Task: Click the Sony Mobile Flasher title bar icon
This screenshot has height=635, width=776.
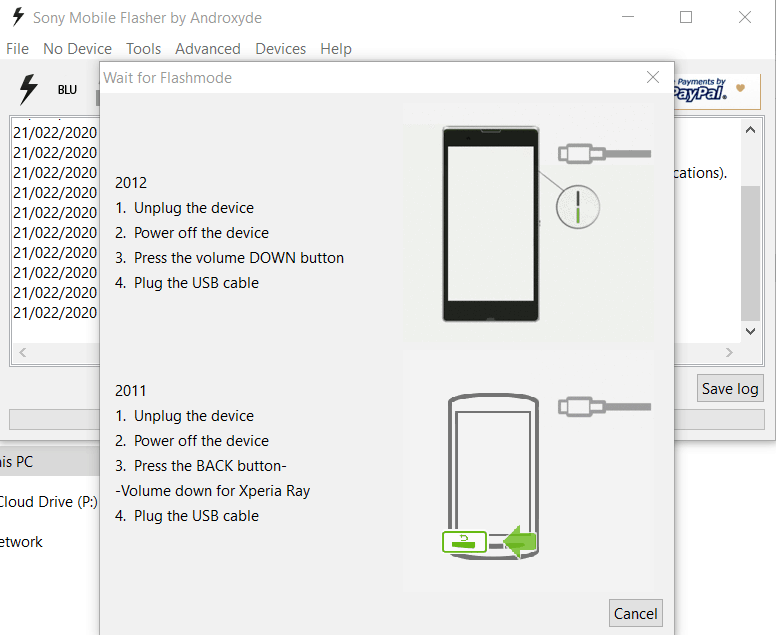Action: click(18, 17)
